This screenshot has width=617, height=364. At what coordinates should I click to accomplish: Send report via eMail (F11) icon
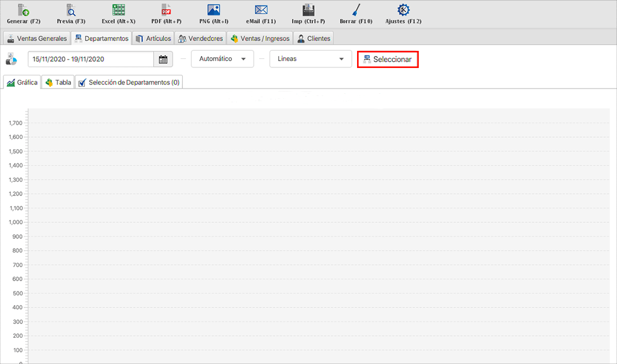point(261,10)
